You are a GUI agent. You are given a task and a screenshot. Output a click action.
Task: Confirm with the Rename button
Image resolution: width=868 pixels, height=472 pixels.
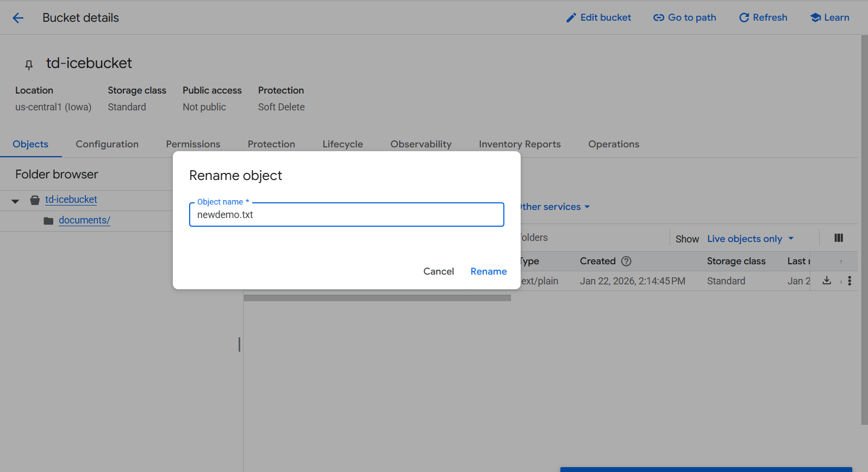click(x=488, y=271)
